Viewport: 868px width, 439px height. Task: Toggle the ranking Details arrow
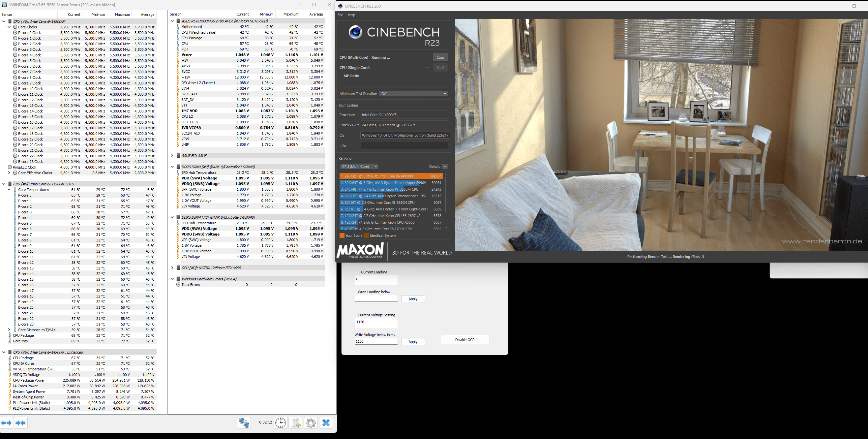[445, 167]
